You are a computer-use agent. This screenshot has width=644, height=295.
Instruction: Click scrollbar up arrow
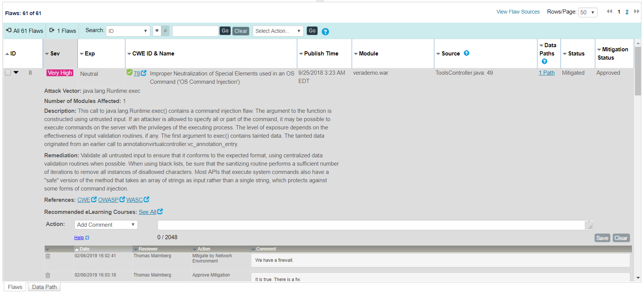pos(638,43)
